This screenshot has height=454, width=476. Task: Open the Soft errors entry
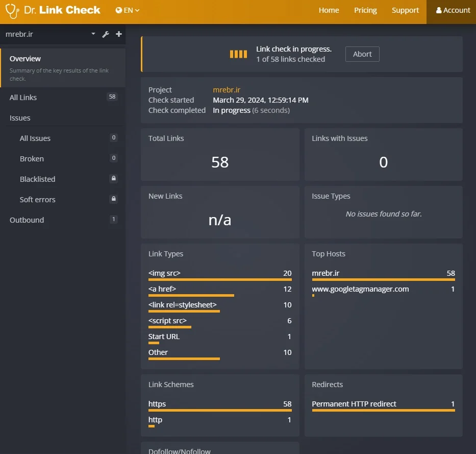coord(63,199)
